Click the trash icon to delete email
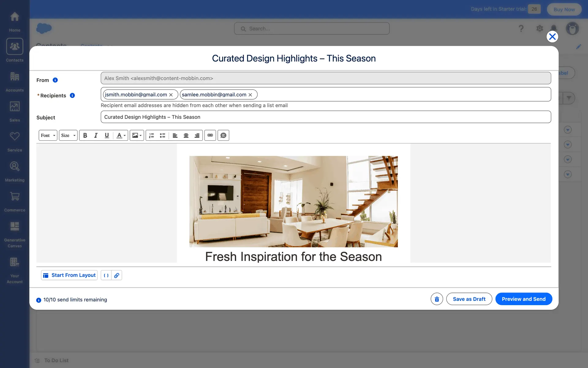This screenshot has width=588, height=368. 437,299
